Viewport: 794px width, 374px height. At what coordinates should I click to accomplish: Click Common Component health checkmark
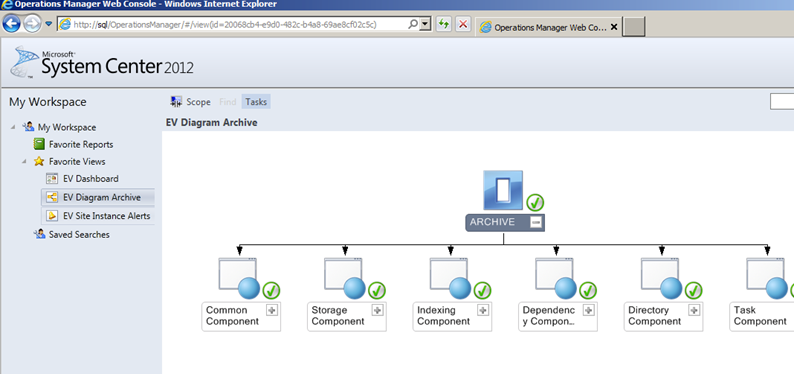(x=271, y=290)
